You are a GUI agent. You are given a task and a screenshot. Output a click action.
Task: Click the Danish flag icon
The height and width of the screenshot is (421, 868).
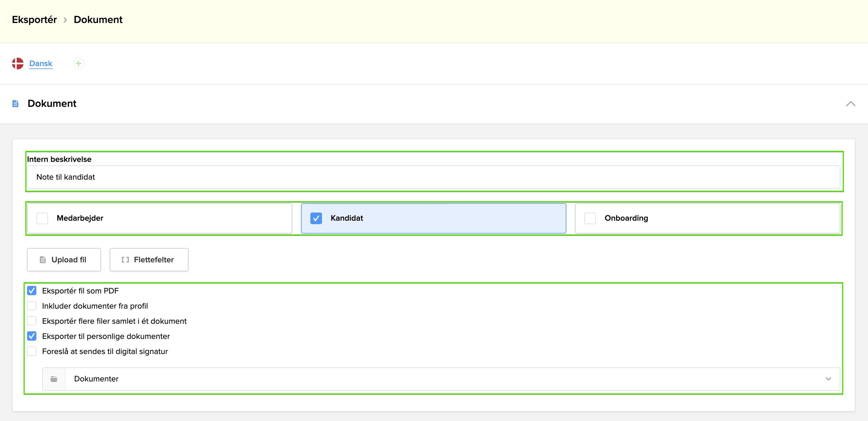17,63
